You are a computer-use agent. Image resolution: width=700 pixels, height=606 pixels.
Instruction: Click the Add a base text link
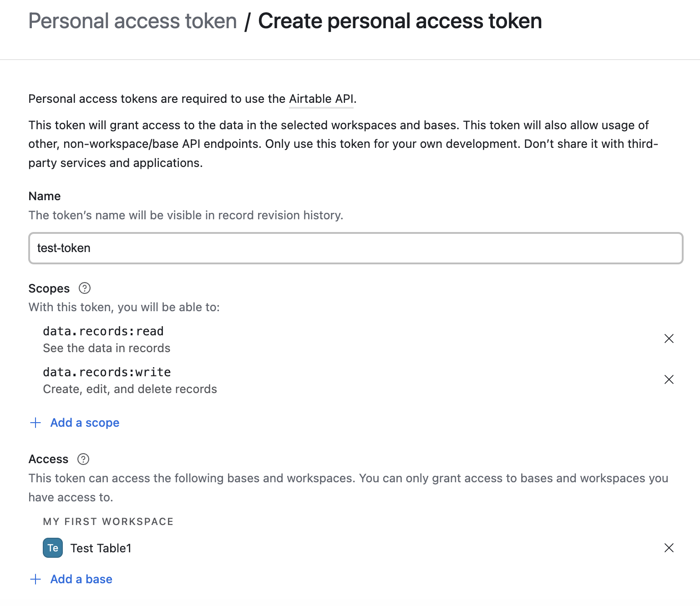(81, 579)
